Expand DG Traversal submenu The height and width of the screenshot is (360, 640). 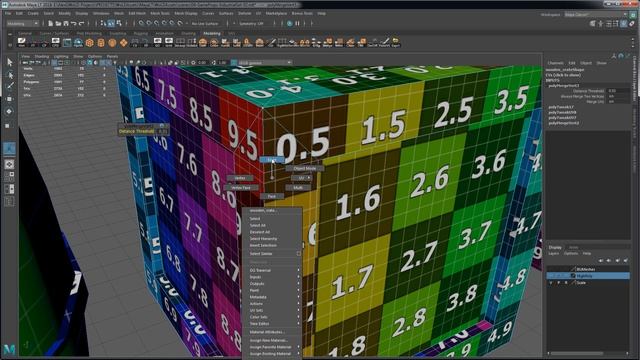click(273, 270)
